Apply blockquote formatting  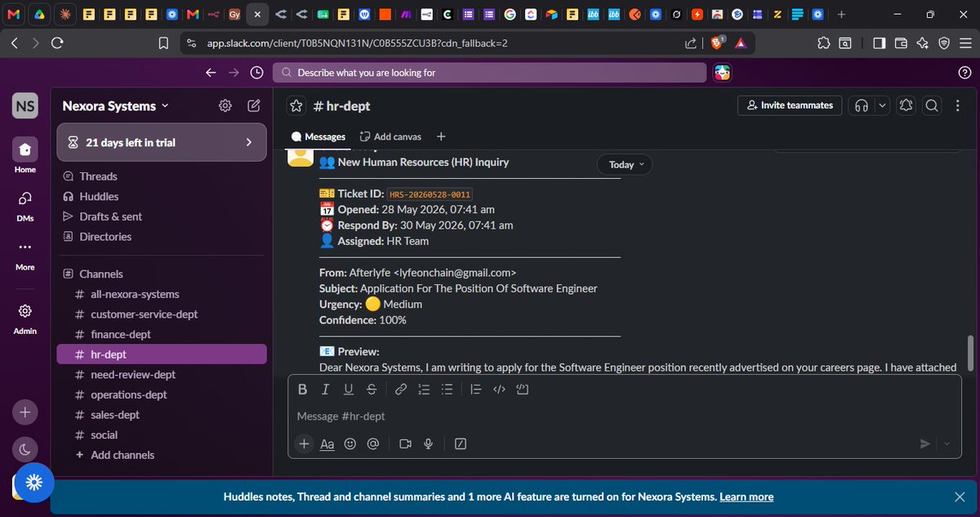(476, 390)
